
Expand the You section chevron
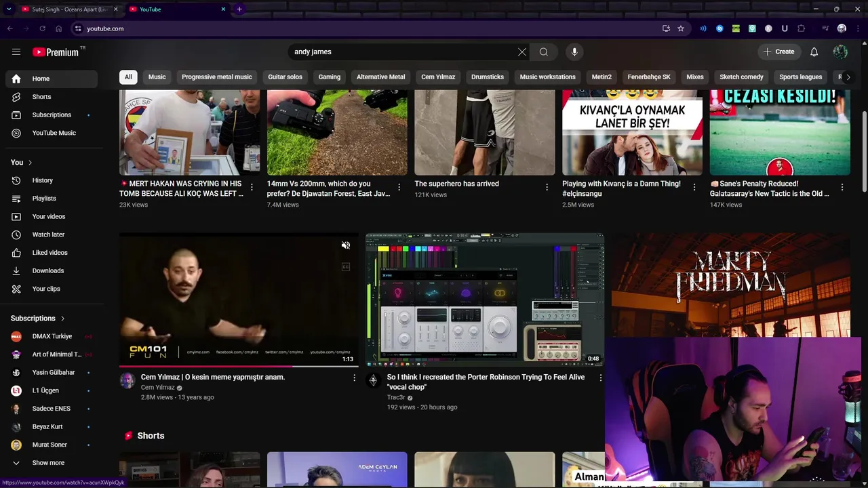[30, 163]
